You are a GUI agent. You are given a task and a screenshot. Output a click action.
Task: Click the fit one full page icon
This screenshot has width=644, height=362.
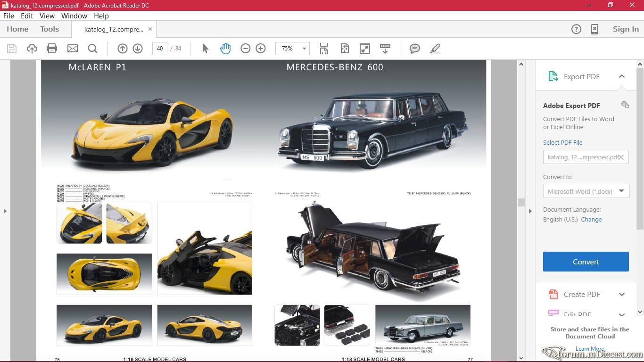tap(345, 49)
